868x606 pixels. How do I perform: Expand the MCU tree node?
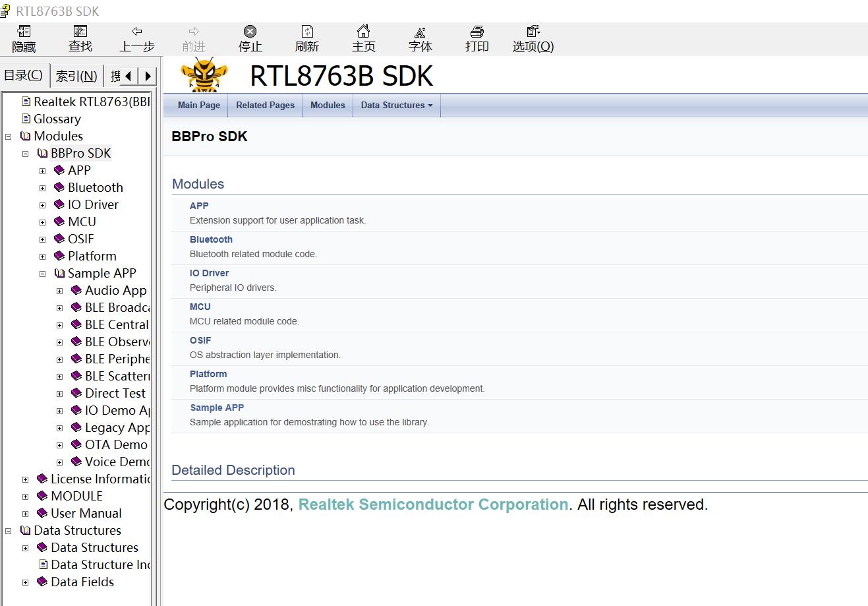(43, 222)
